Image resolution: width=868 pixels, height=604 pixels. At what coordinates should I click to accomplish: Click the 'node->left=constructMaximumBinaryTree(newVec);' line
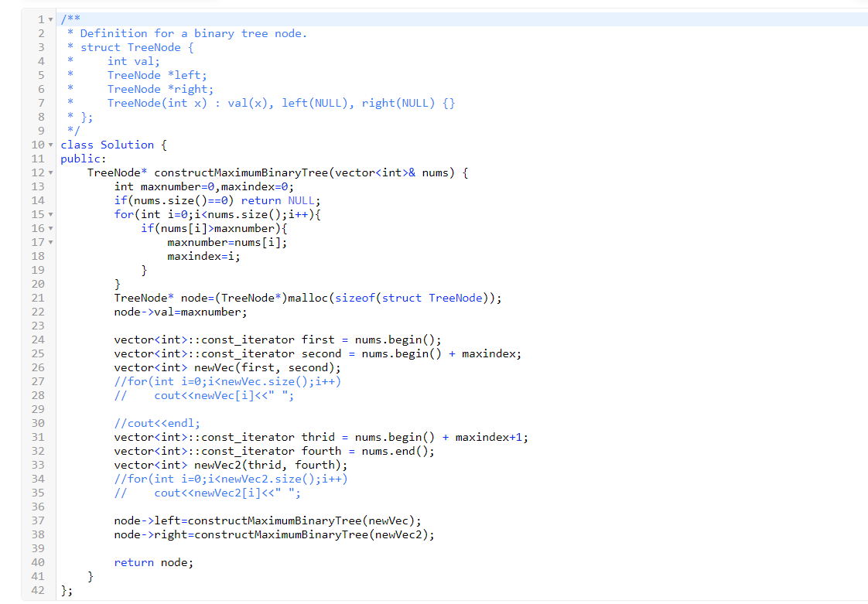[268, 520]
